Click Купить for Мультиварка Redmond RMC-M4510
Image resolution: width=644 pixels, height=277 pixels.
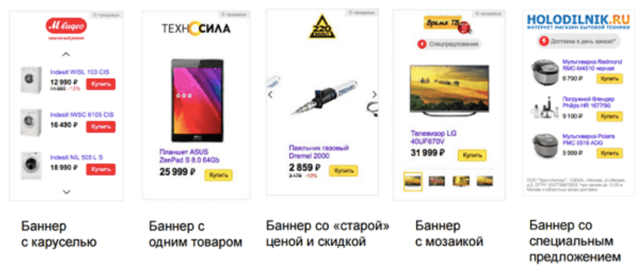point(610,78)
